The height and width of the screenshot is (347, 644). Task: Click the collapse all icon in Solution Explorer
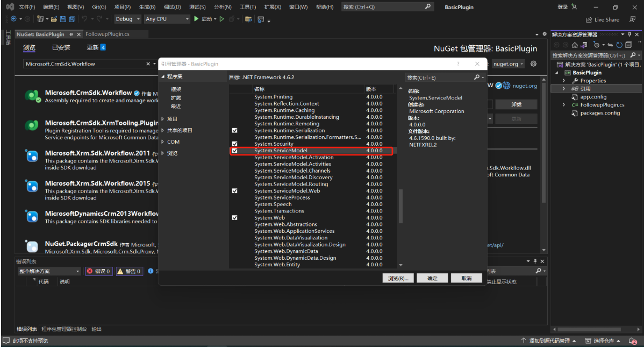[628, 45]
